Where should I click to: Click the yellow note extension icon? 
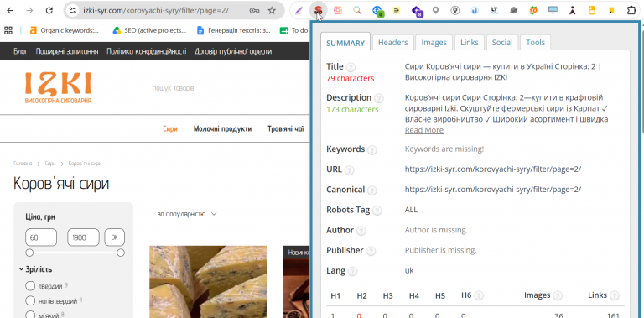point(397,11)
